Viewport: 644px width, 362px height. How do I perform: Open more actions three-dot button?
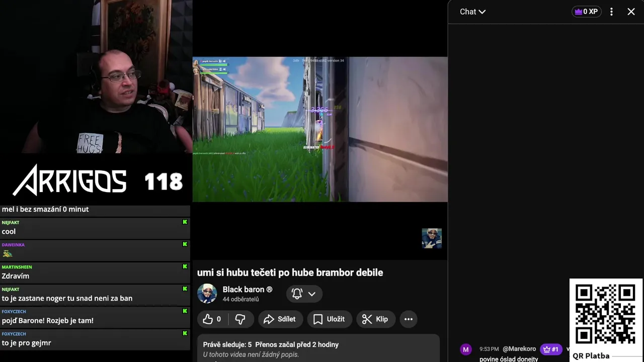tap(408, 319)
